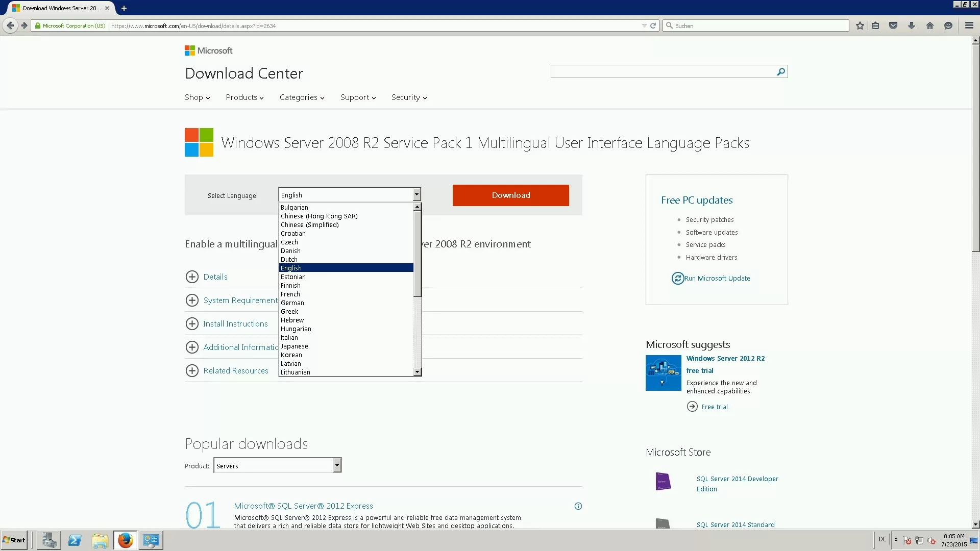Open the URL bar history dropdown arrow
The height and width of the screenshot is (551, 980).
click(644, 26)
